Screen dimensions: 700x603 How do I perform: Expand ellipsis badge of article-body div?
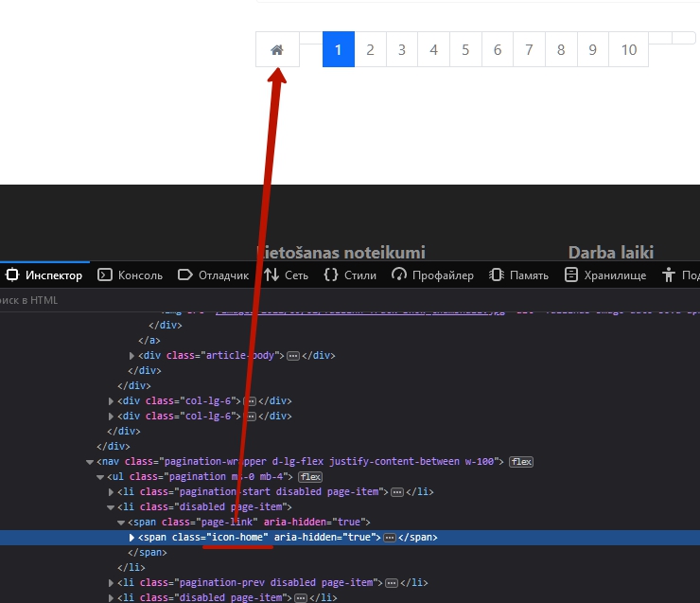click(293, 356)
